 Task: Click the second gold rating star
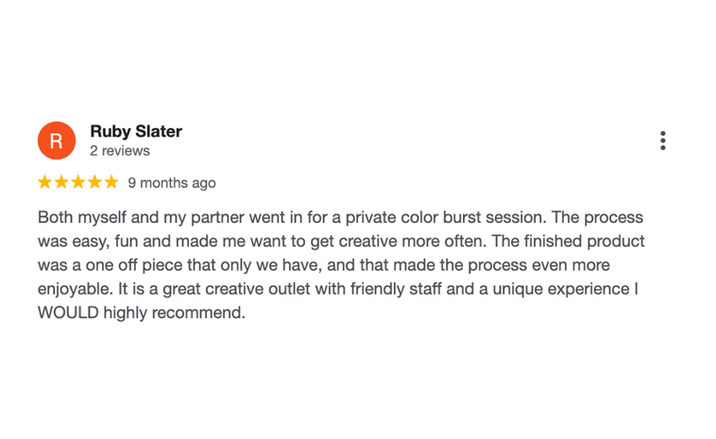click(61, 183)
